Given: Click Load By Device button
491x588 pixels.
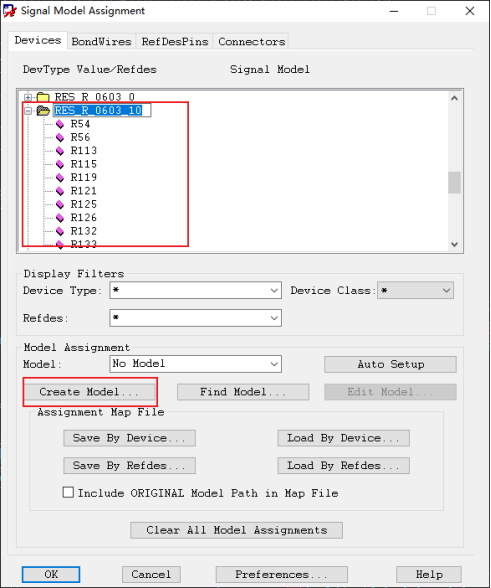Looking at the screenshot, I should (344, 438).
